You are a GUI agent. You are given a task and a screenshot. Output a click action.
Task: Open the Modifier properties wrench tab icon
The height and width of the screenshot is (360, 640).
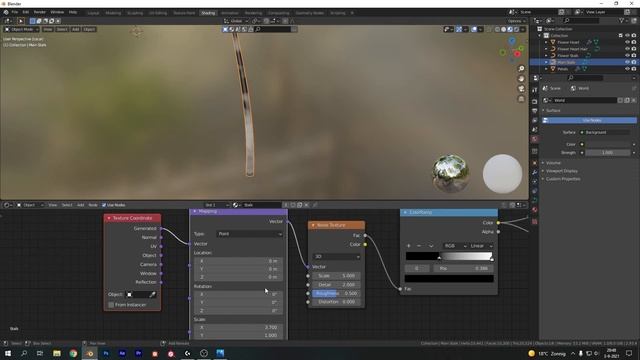(x=535, y=172)
